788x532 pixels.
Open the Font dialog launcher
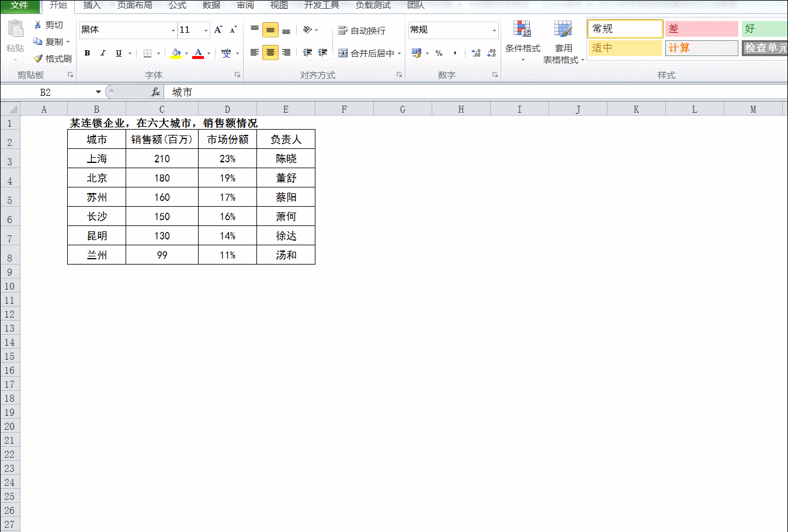click(x=237, y=75)
